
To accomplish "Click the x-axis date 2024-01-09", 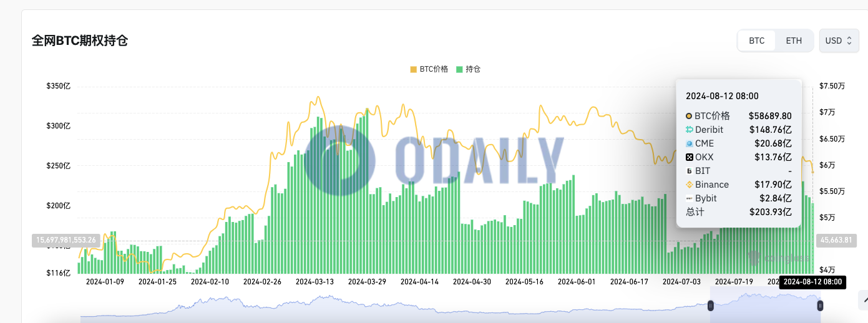I will [105, 282].
